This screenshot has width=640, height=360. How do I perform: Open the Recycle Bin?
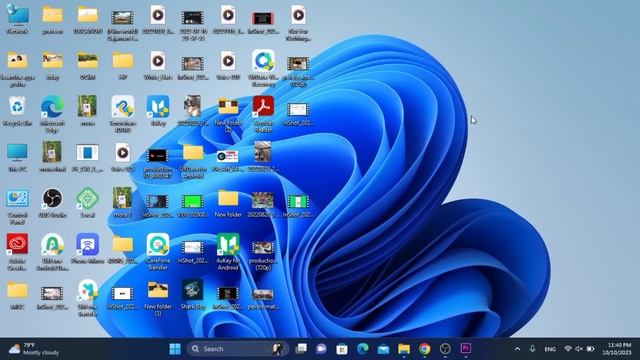[x=18, y=110]
